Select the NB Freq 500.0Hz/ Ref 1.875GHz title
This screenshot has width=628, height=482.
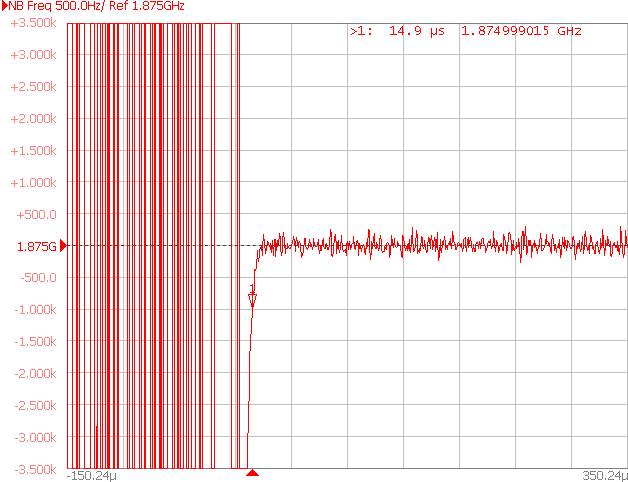[x=96, y=6]
